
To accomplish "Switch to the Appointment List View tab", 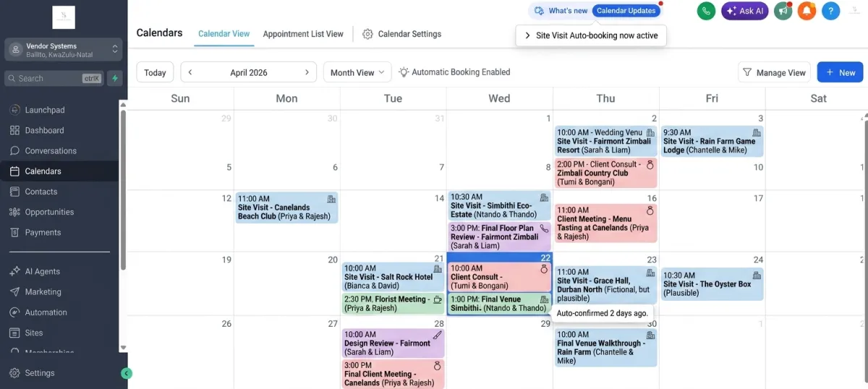I will pos(303,34).
